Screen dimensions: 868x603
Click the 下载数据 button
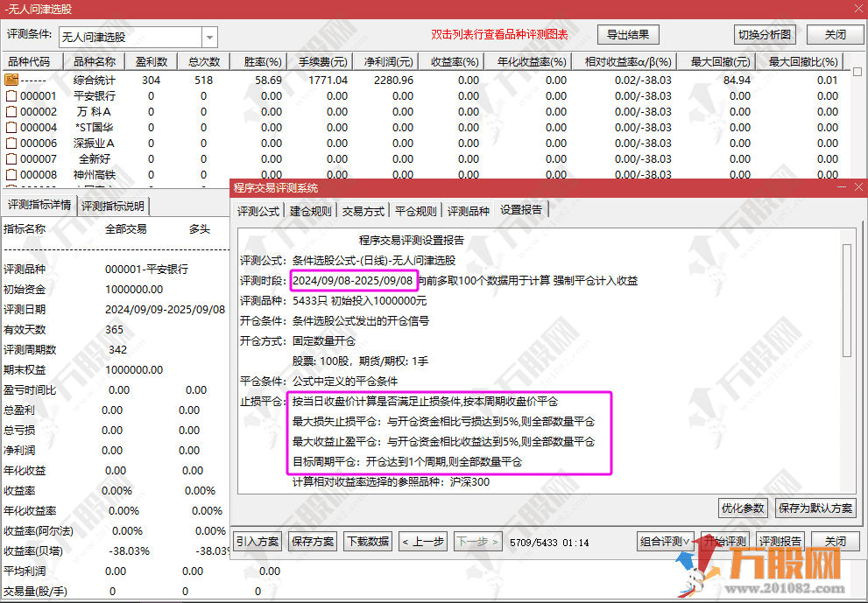click(368, 541)
